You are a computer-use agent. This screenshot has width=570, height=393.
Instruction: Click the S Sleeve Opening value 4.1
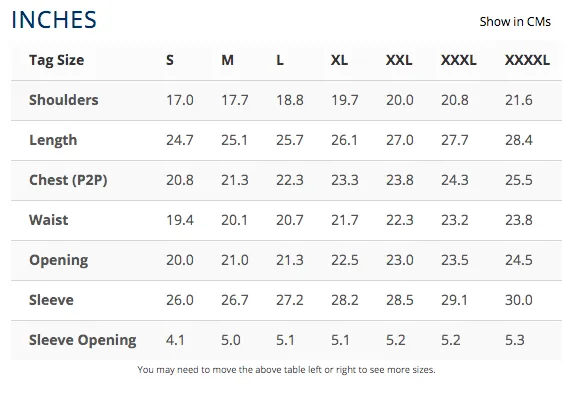point(175,340)
